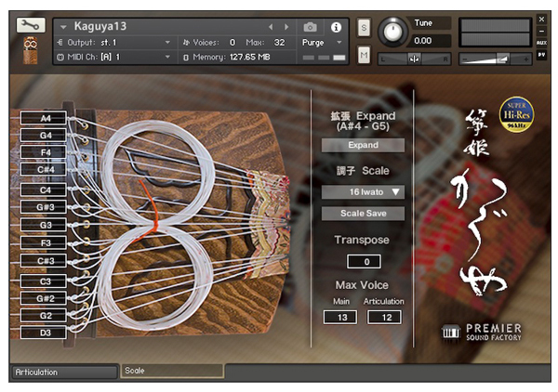Go to next instrument arrow

pos(286,27)
